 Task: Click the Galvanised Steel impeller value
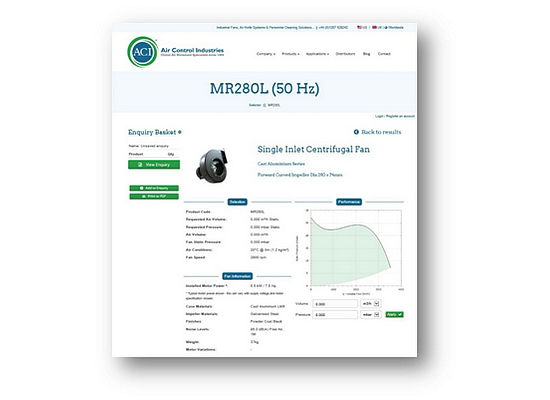click(x=264, y=314)
